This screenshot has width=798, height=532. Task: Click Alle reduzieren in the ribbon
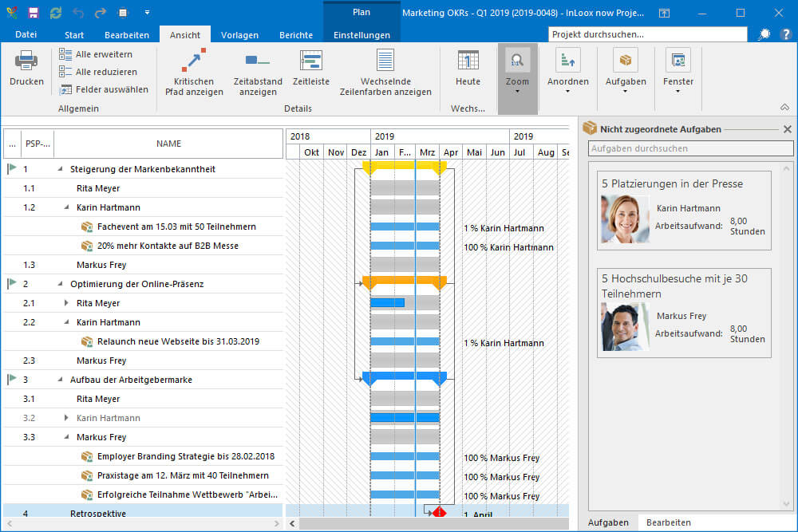pyautogui.click(x=97, y=72)
